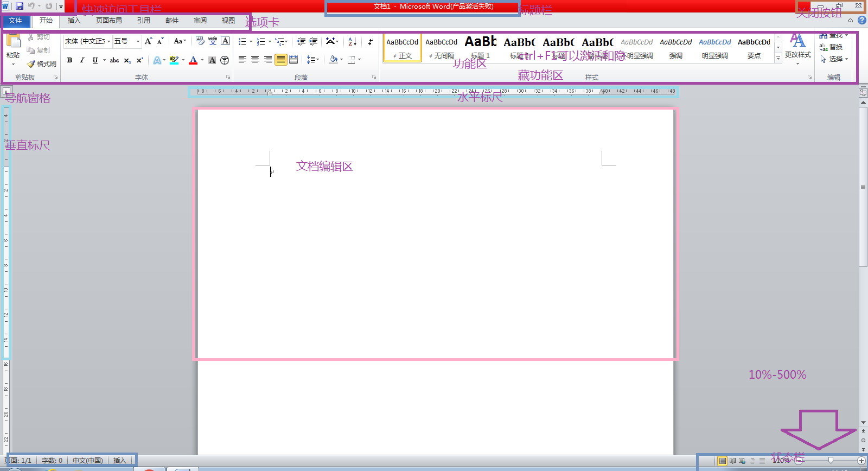Switch to Outline view icon
This screenshot has width=868, height=471.
tap(752, 461)
